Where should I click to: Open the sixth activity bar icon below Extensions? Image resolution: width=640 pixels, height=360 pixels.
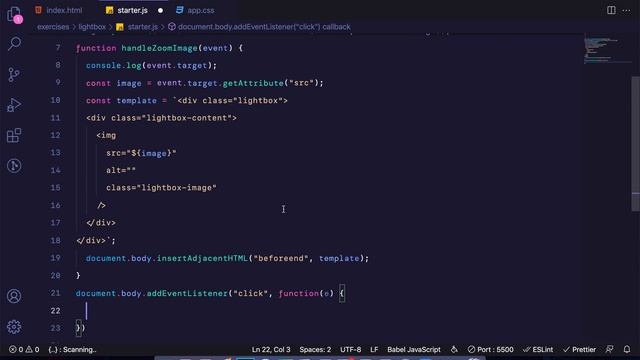[14, 165]
